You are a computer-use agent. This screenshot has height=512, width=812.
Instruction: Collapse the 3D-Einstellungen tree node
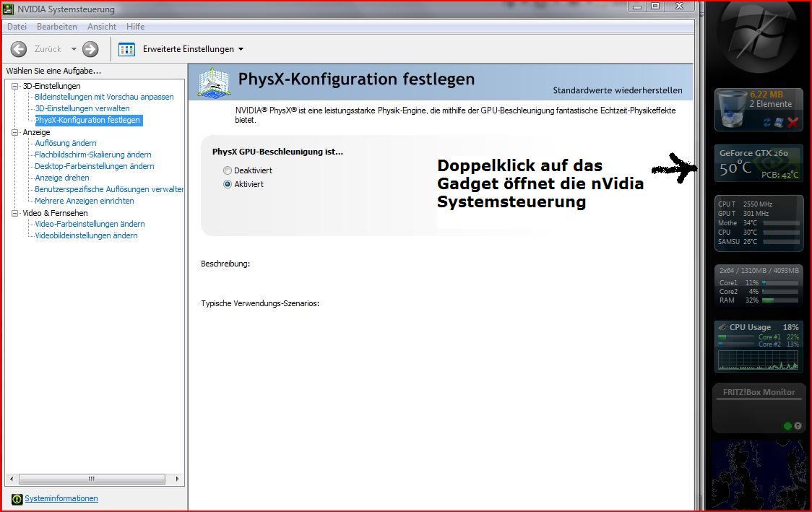pos(15,86)
